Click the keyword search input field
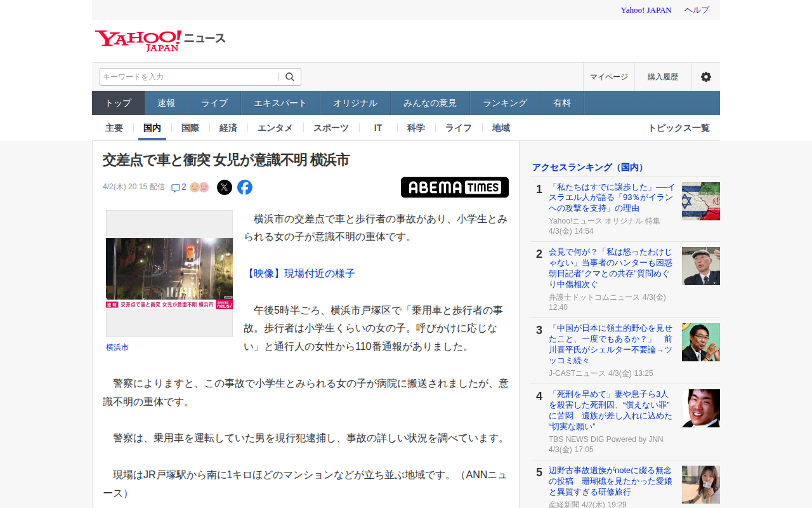The height and width of the screenshot is (508, 812). coord(189,77)
